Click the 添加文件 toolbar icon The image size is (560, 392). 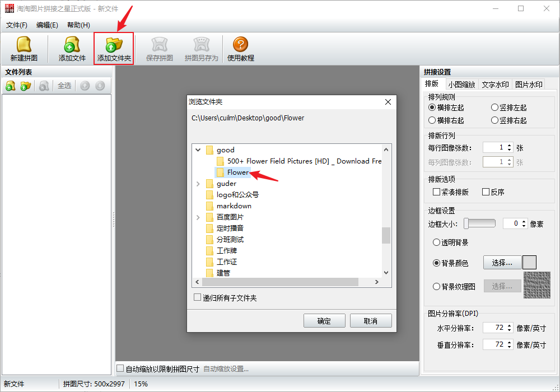click(x=72, y=49)
